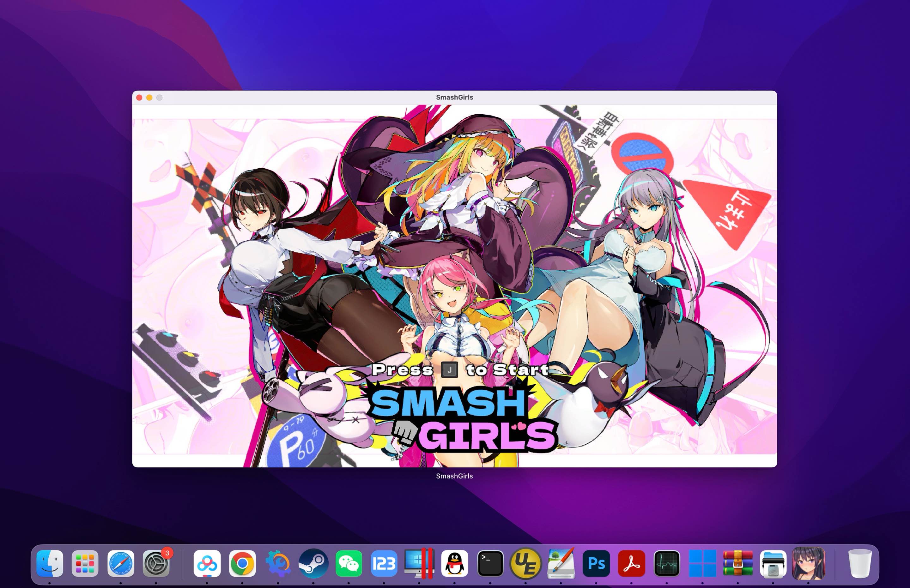Screen dimensions: 910x588
Task: Open Adobe Acrobat red icon
Action: 632,563
